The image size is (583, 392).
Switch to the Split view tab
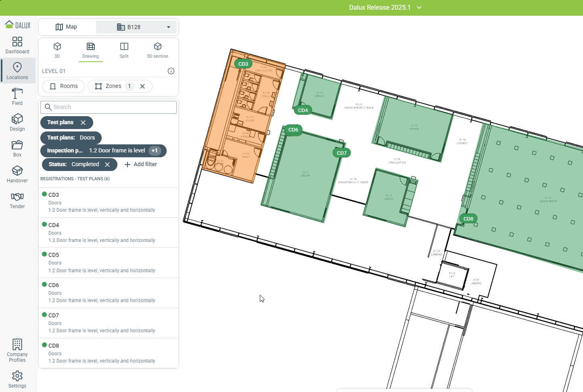[124, 50]
